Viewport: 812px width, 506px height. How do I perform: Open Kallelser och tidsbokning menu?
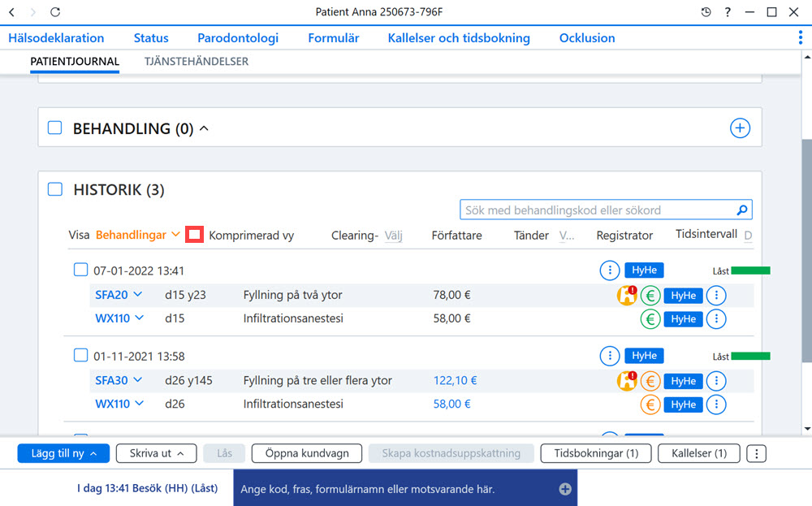point(459,38)
